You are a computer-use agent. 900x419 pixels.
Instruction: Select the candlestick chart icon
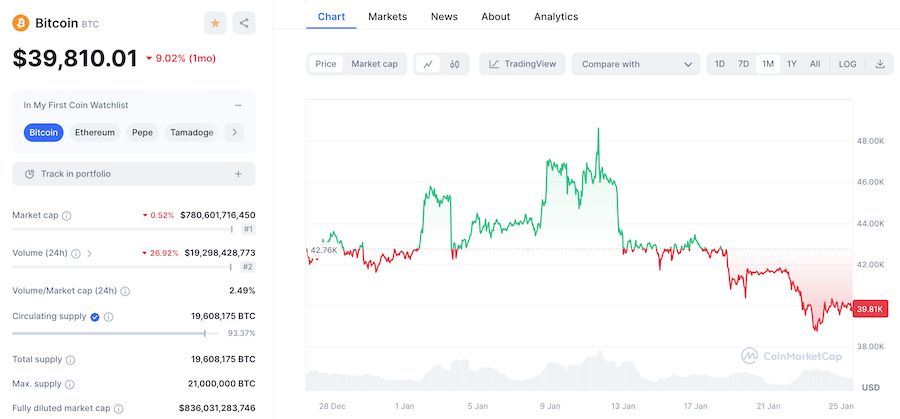tap(454, 64)
